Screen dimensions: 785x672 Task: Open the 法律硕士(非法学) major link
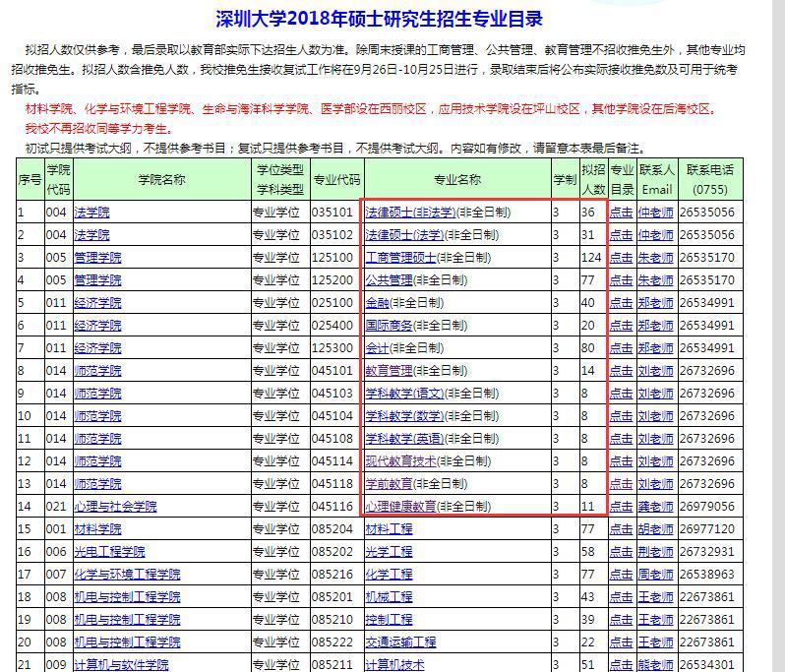(410, 213)
